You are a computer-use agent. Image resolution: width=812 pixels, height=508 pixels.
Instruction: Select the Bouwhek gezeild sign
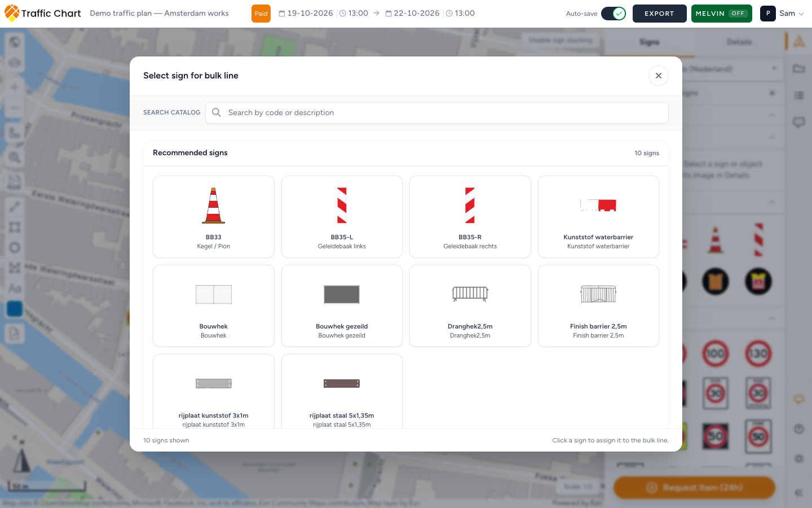[342, 306]
